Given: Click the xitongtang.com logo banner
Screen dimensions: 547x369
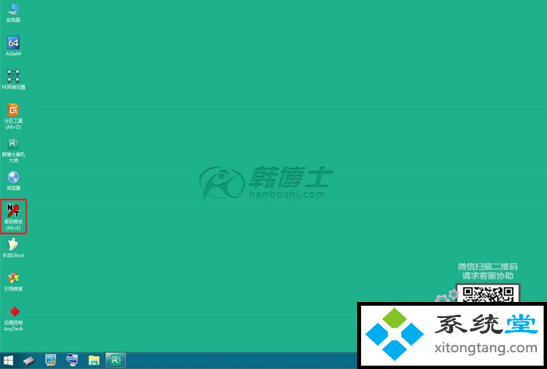Looking at the screenshot, I should click(x=452, y=334).
